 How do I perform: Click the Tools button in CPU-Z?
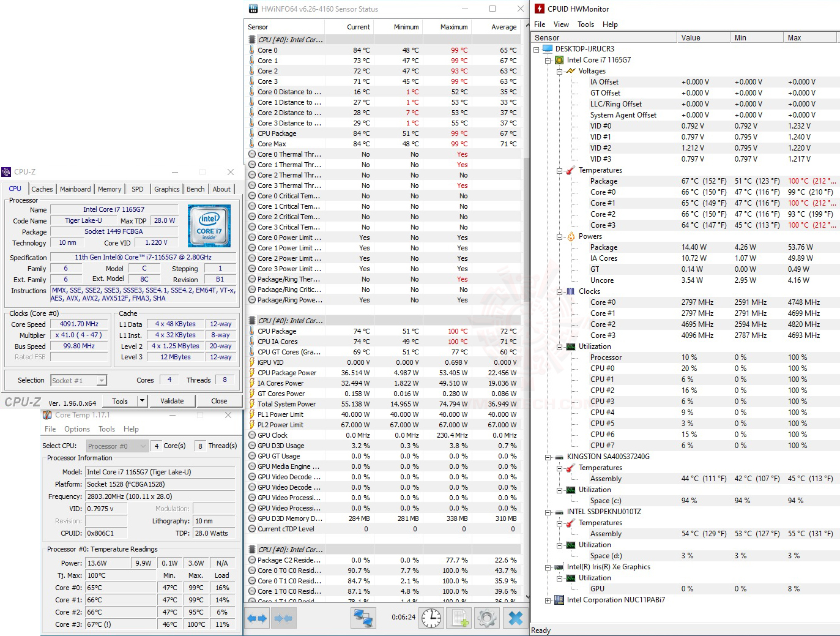[120, 401]
